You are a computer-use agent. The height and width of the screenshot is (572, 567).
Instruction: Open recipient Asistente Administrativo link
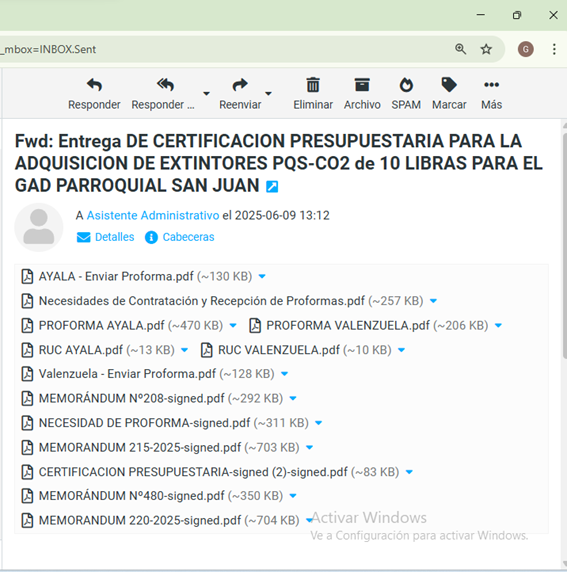click(153, 216)
